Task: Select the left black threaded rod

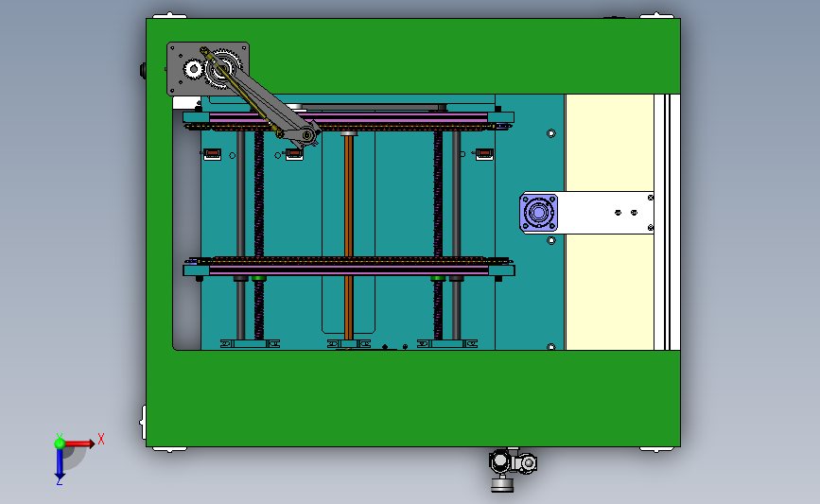Action: (259, 235)
